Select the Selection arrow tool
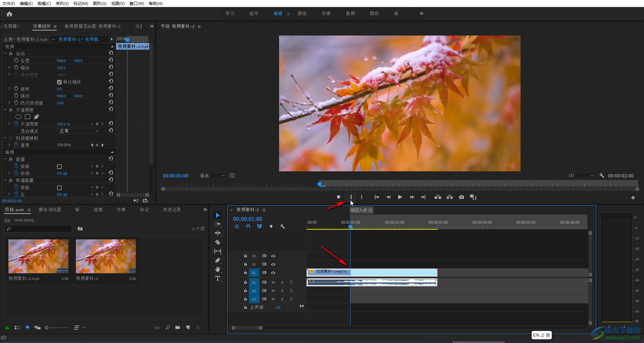Screen dimensions: 644x343 (x=218, y=215)
